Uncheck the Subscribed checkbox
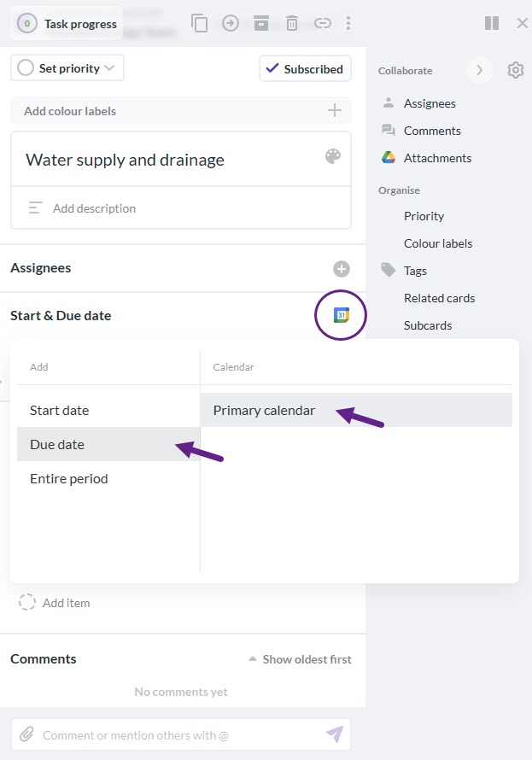The height and width of the screenshot is (760, 532). pyautogui.click(x=272, y=68)
